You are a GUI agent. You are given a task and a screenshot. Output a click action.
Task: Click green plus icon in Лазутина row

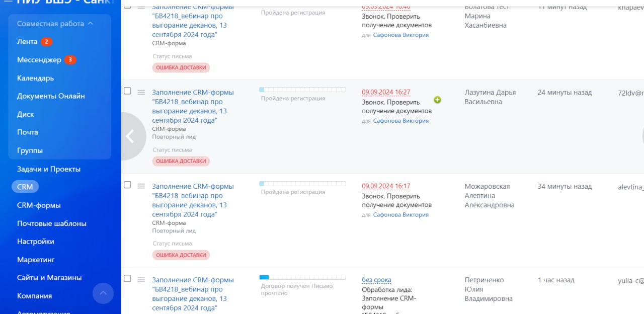tap(437, 100)
